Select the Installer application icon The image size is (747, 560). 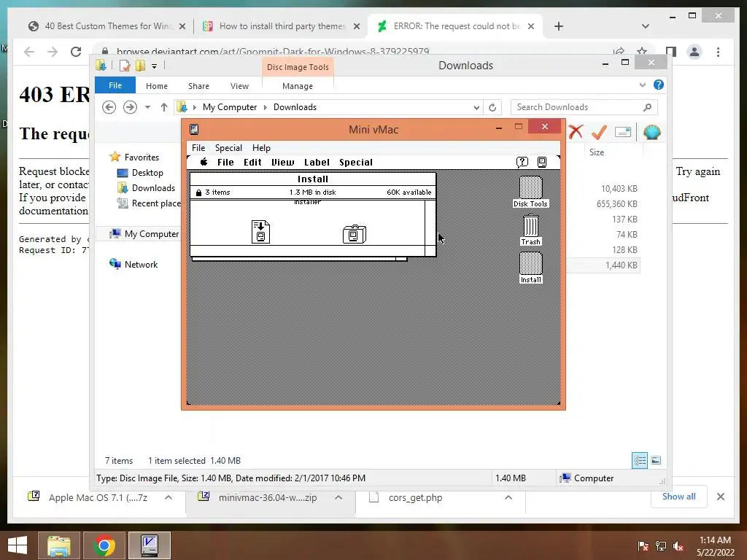(x=355, y=234)
